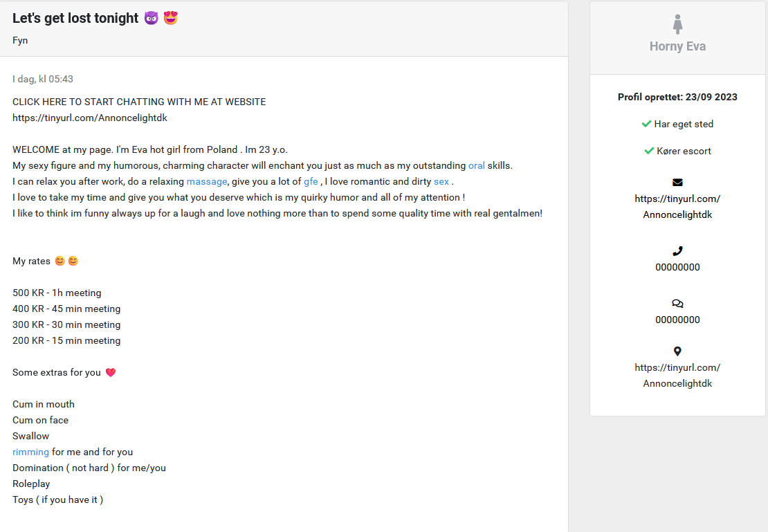Click the chat bubbles icon
The width and height of the screenshot is (768, 532).
(x=677, y=304)
